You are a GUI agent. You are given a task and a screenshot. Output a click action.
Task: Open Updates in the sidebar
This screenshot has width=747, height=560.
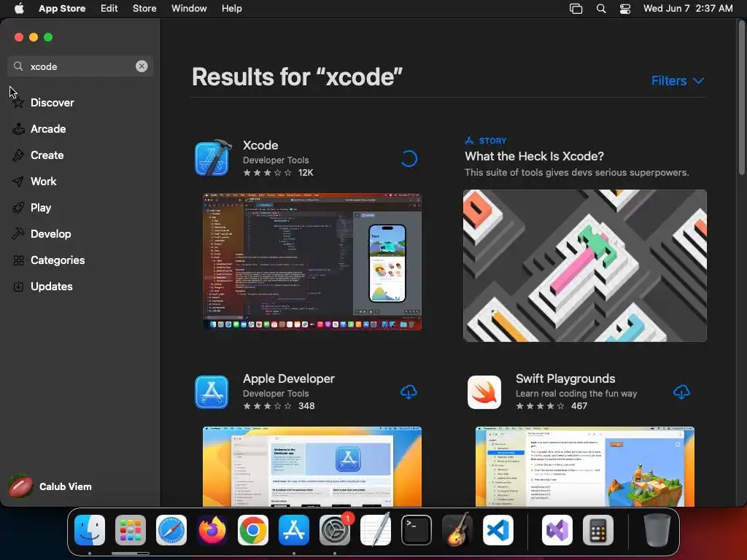coord(52,286)
